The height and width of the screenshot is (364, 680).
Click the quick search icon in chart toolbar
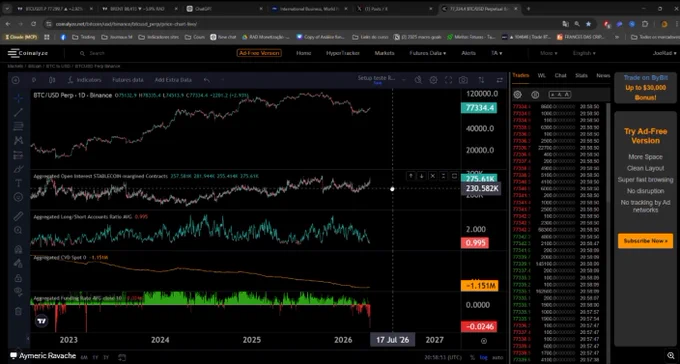click(x=418, y=80)
